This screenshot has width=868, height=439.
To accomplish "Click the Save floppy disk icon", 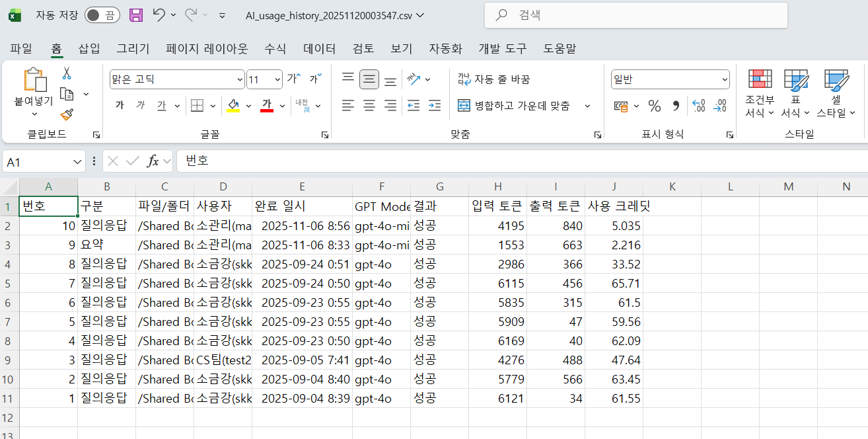I will point(136,15).
